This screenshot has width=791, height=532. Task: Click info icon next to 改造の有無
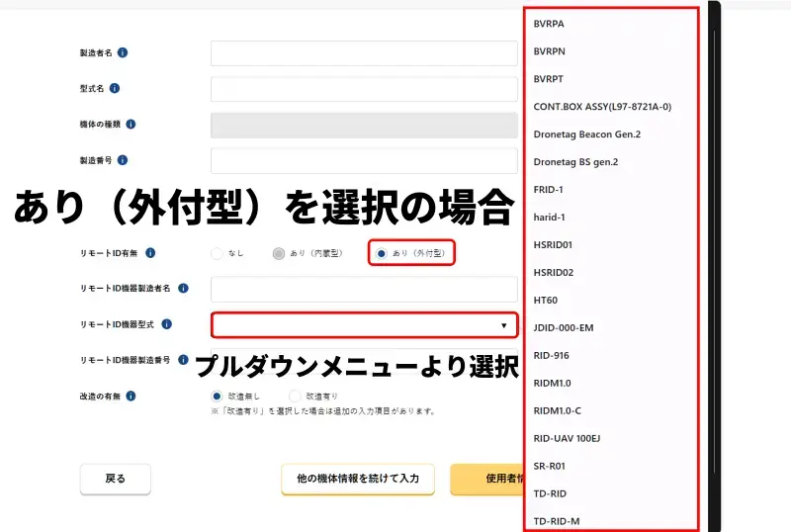(x=131, y=397)
